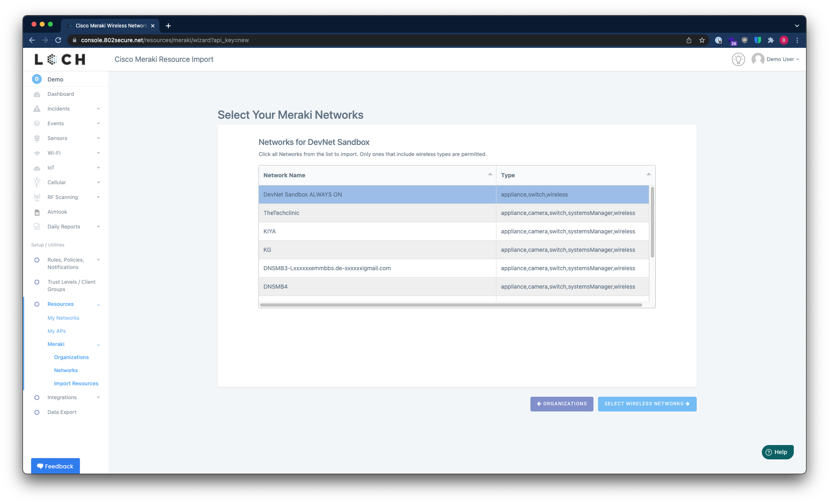Viewport: 829px width, 504px height.
Task: Click the Sensors icon in sidebar
Action: click(37, 138)
